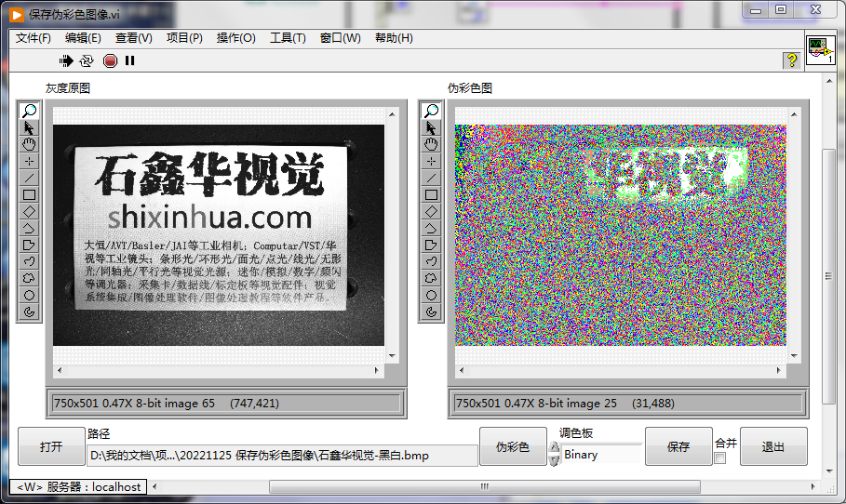
Task: Select Zoom tool in grayscale image palette
Action: pos(29,111)
